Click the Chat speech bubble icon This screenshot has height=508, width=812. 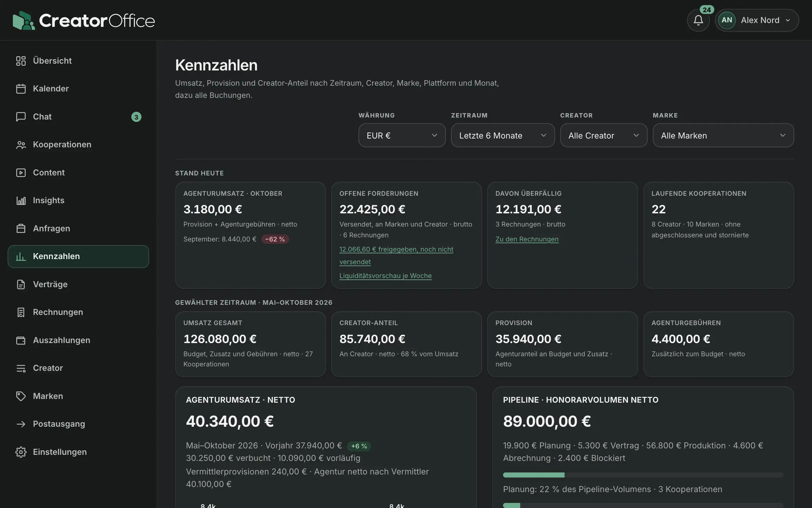point(21,117)
